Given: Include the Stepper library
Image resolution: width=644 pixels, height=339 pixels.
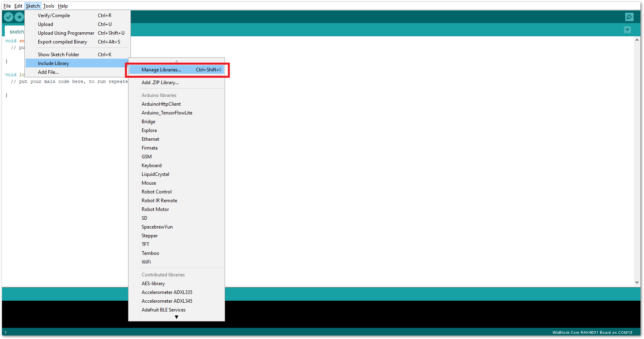Looking at the screenshot, I should [x=176, y=236].
